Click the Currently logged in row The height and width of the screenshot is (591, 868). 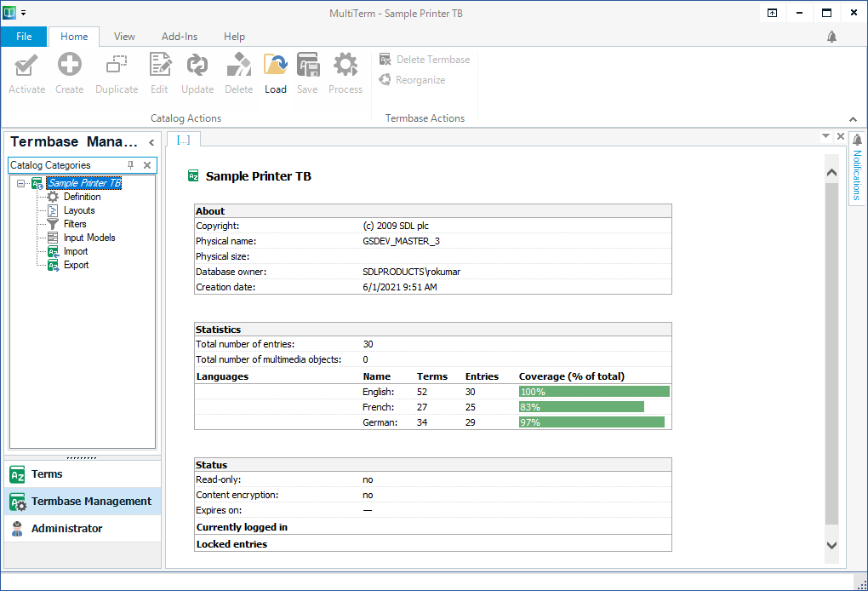coord(433,527)
